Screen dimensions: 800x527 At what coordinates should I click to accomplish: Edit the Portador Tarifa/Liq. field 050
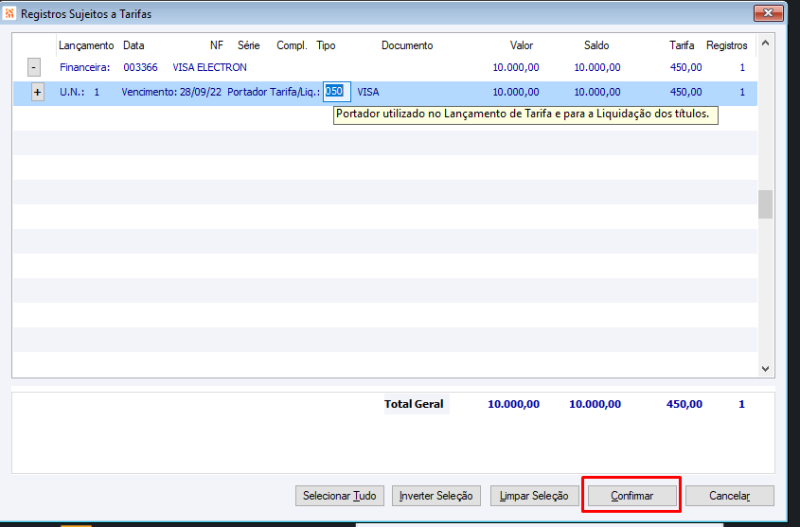[337, 92]
